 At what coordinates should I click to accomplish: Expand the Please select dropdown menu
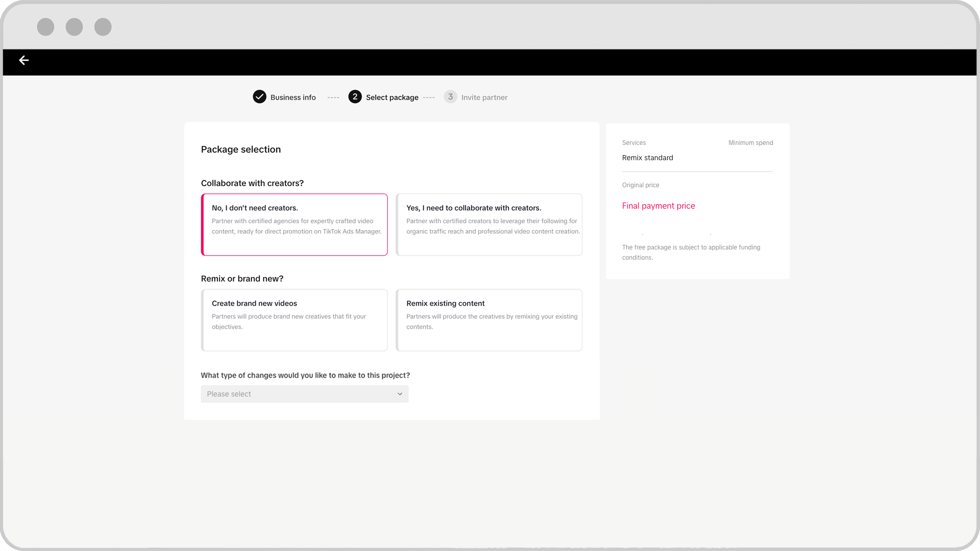304,393
